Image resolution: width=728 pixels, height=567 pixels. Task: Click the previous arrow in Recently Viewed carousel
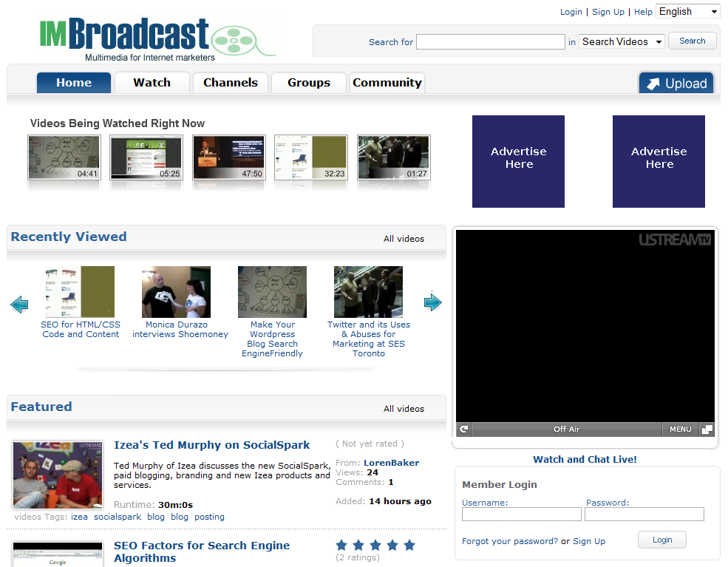coord(19,304)
